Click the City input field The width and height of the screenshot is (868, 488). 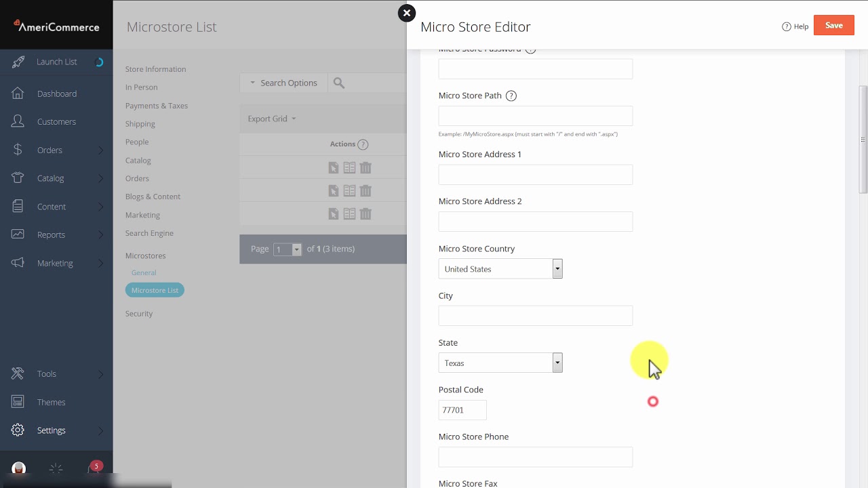tap(536, 316)
